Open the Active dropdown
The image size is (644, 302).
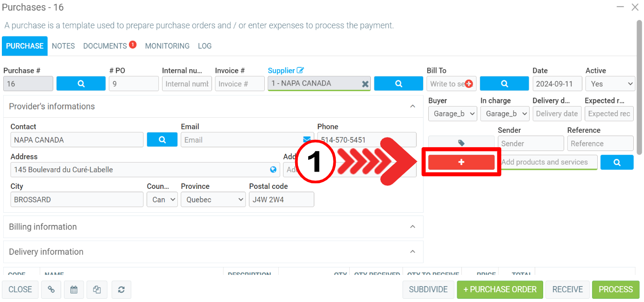[x=610, y=84]
